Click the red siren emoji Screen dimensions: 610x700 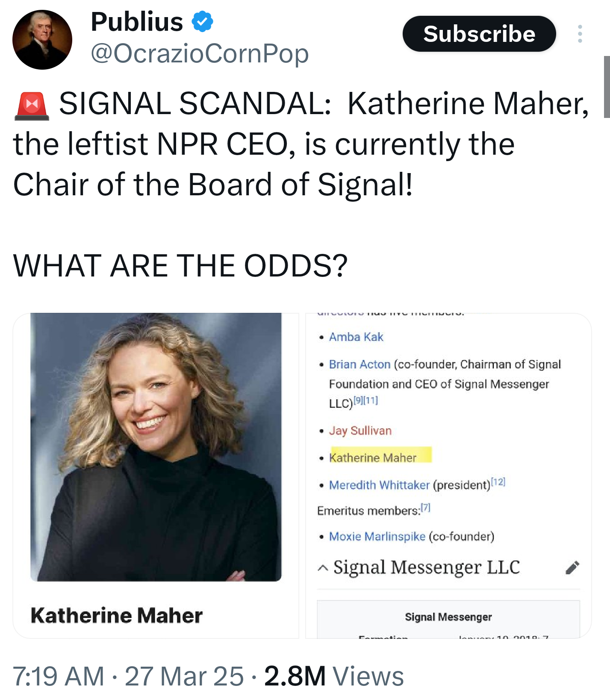point(32,106)
